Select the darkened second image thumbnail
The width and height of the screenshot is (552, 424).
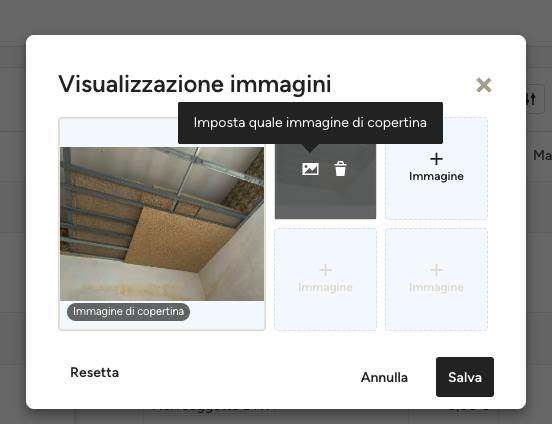(325, 181)
